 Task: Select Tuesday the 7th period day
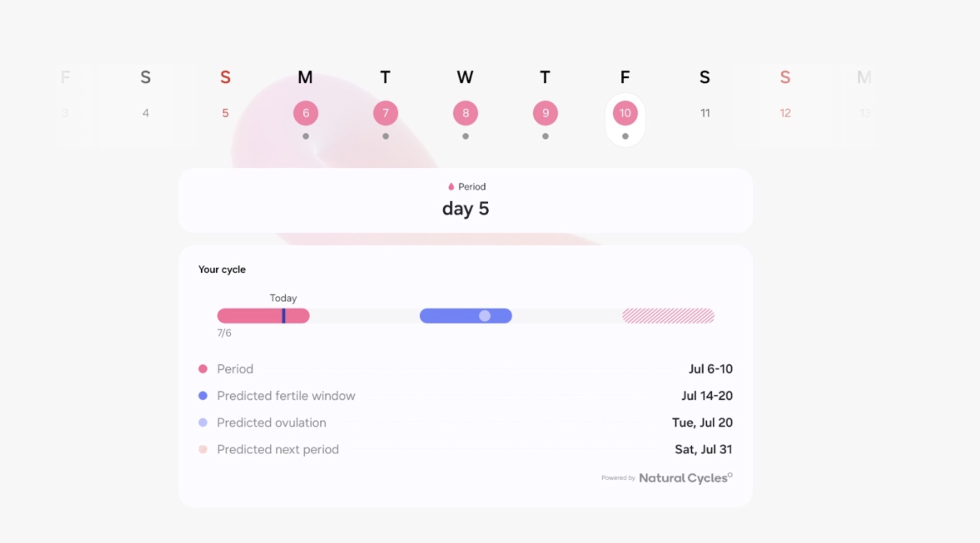tap(385, 113)
